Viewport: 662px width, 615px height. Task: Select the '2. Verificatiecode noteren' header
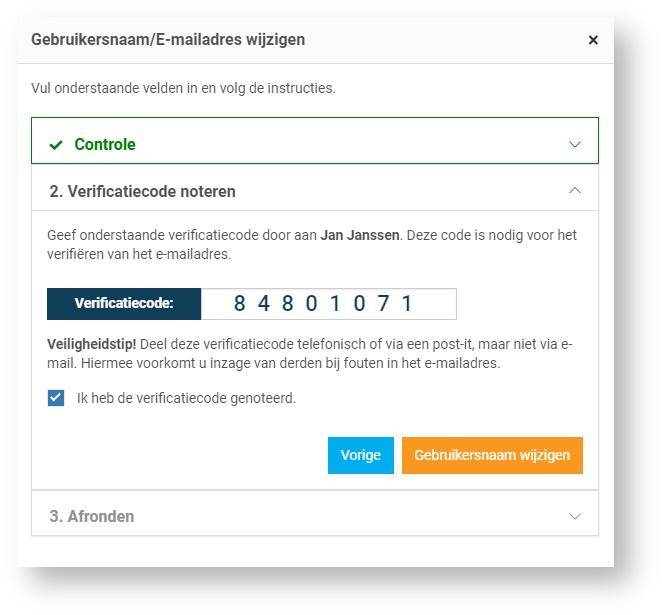pyautogui.click(x=142, y=191)
